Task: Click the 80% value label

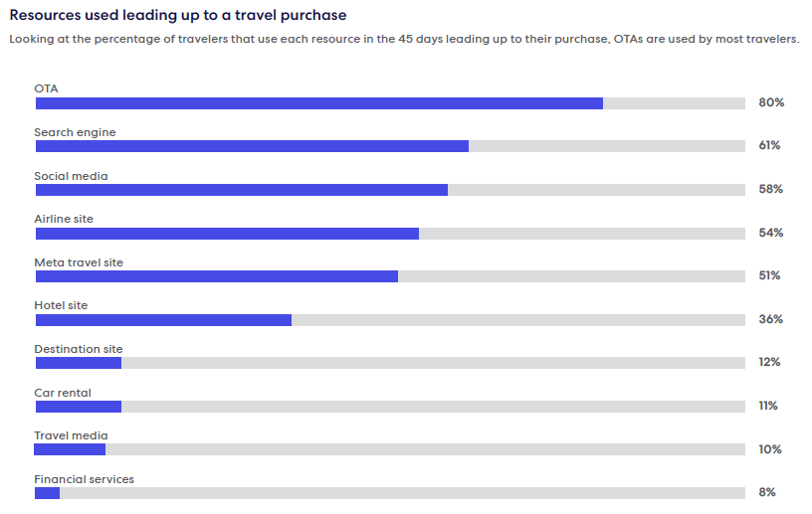Action: click(x=771, y=102)
